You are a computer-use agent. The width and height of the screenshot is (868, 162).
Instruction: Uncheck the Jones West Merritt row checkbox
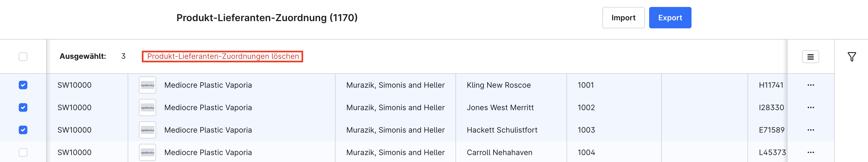click(x=23, y=107)
